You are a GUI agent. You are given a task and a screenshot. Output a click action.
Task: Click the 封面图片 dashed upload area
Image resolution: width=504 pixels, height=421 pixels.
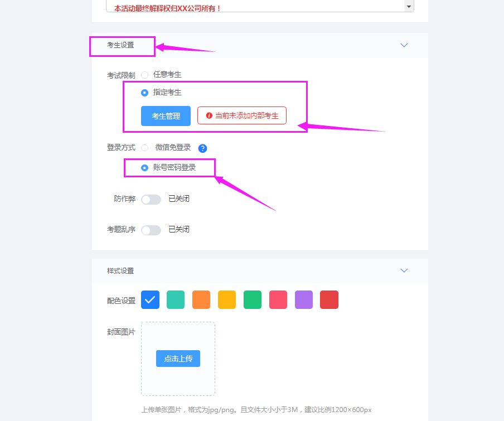coord(178,359)
